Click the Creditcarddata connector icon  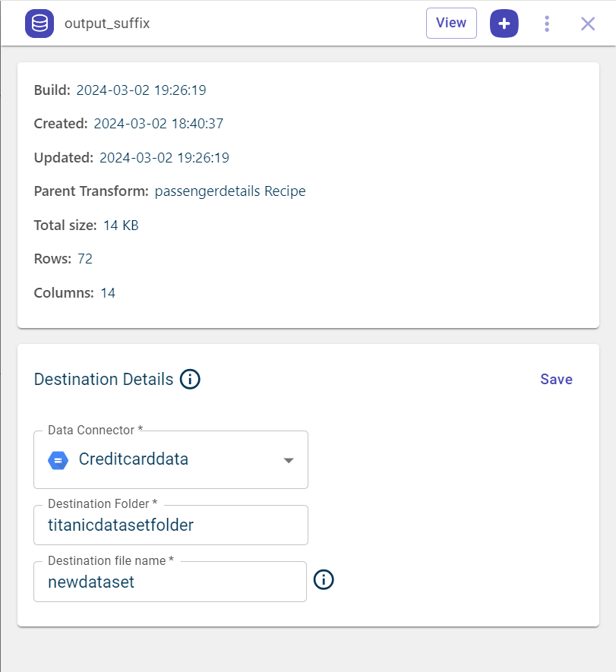(58, 459)
